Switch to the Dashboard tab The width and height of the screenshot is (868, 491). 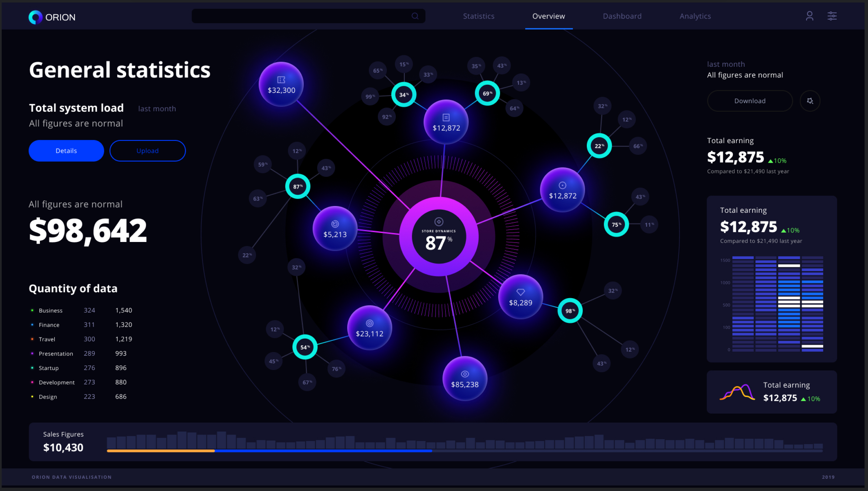622,16
